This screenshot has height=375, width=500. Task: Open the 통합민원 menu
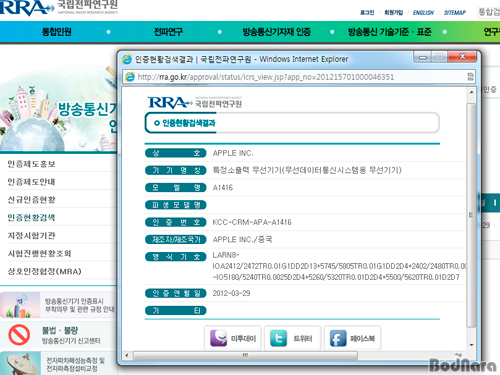pyautogui.click(x=57, y=32)
